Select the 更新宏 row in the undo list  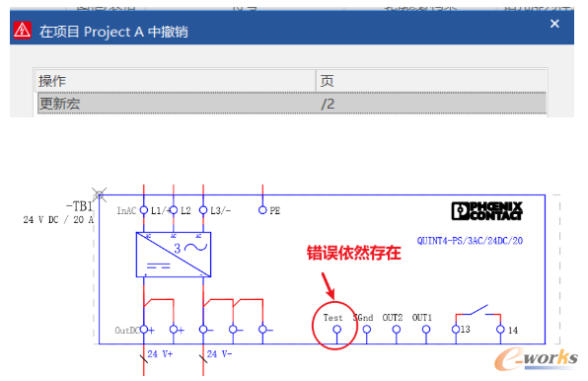point(291,103)
